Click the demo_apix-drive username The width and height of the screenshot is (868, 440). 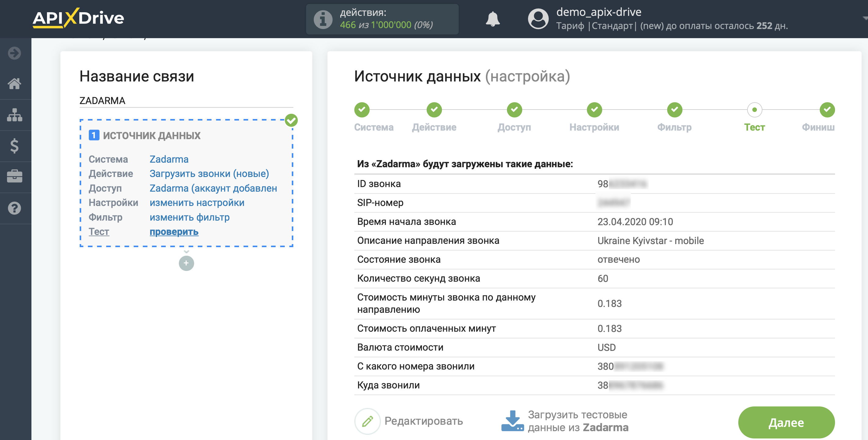[x=599, y=12]
